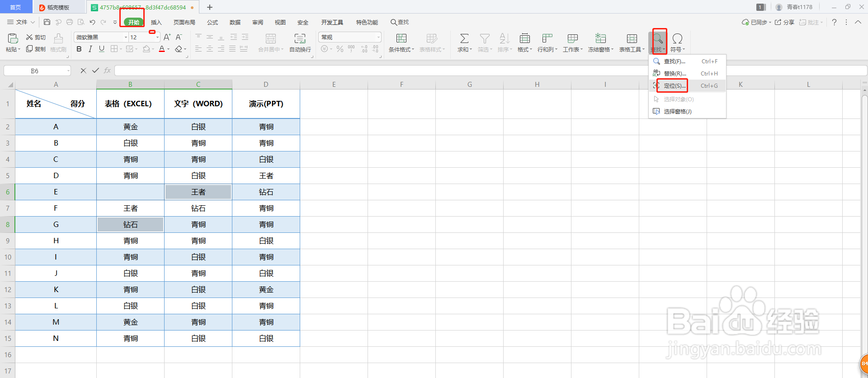Click the Undo arrow icon
The width and height of the screenshot is (868, 378).
click(x=92, y=22)
